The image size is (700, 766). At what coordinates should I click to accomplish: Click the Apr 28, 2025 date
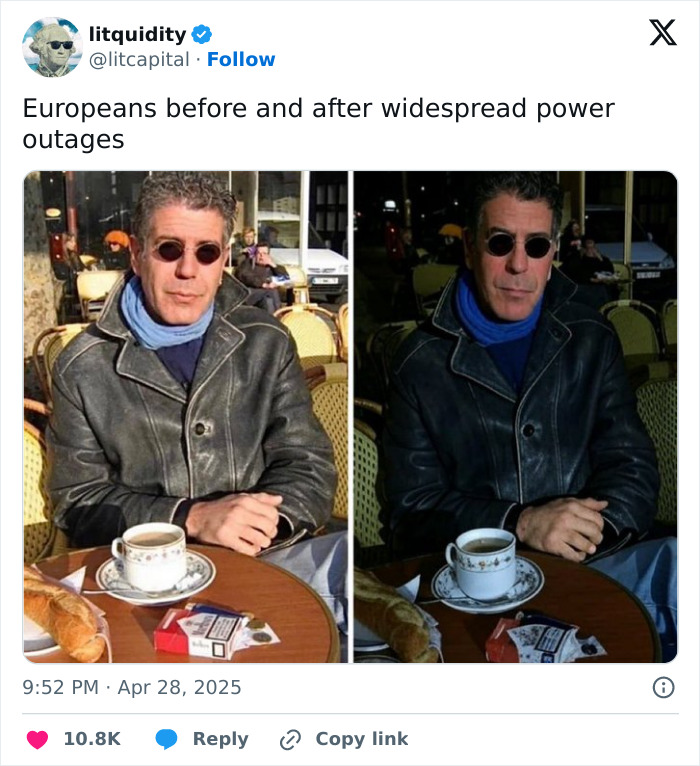click(x=179, y=687)
